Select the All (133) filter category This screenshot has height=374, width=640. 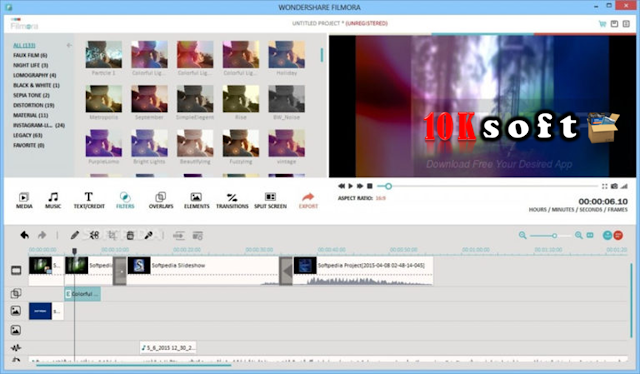click(x=24, y=45)
